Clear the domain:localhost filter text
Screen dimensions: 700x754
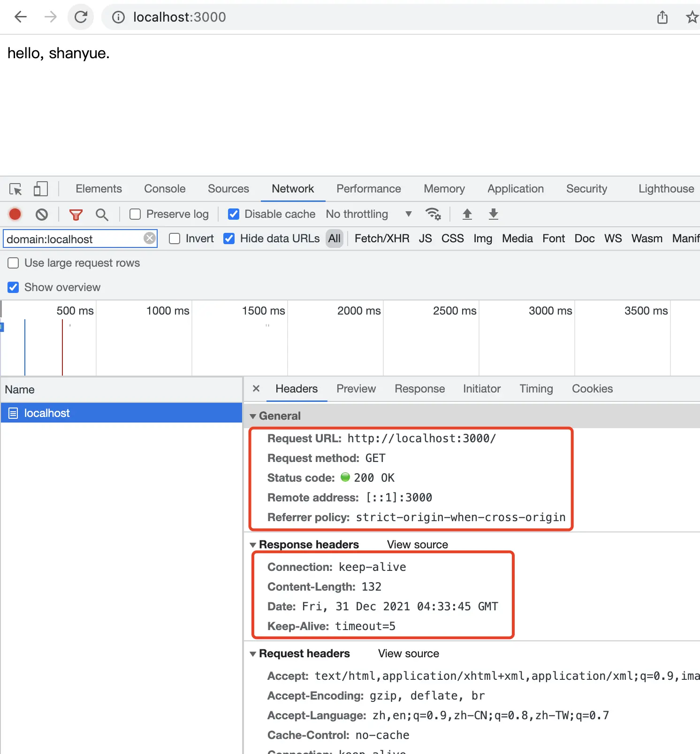[150, 238]
